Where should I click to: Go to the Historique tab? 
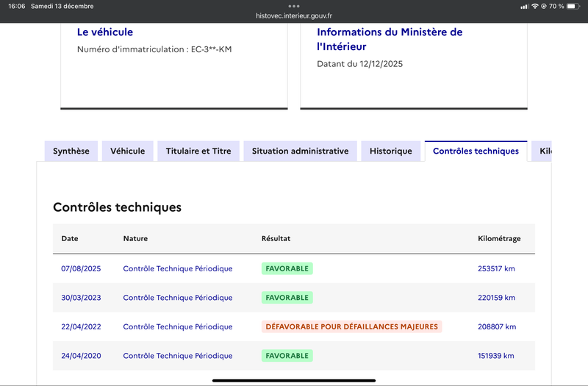click(x=391, y=151)
